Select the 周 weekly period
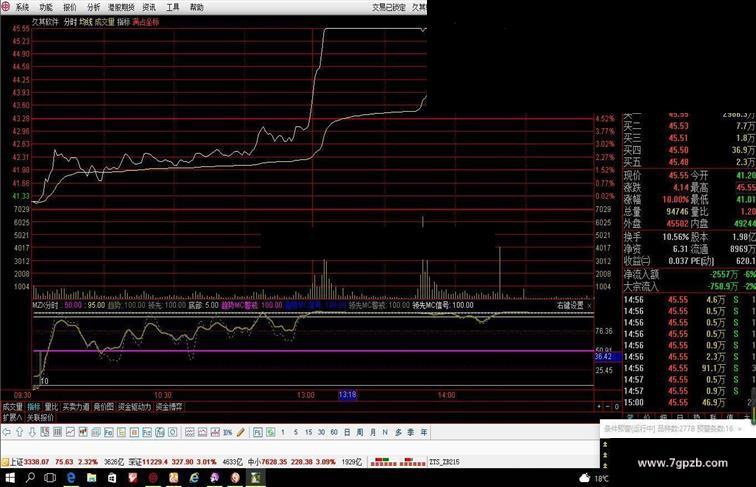Screen dimensions: 756x487 (360, 432)
